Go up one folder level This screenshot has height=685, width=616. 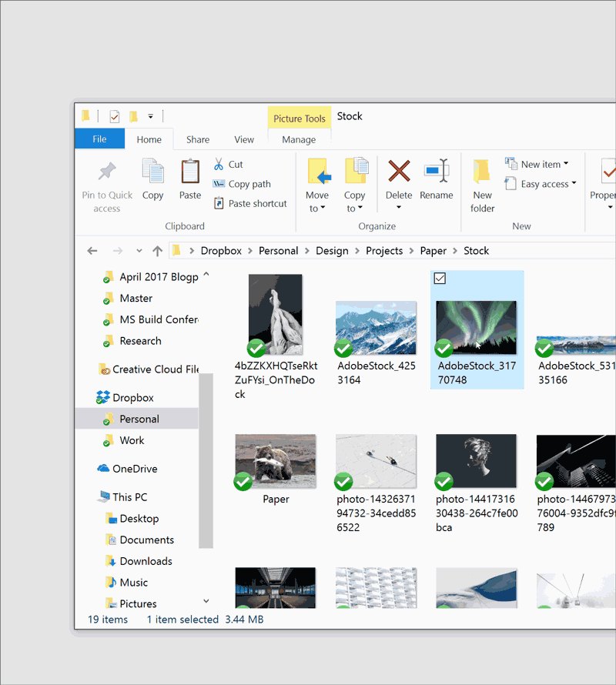157,251
